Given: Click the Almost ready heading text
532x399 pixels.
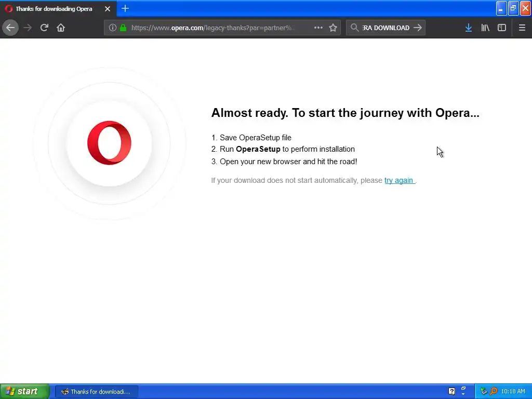Looking at the screenshot, I should coord(345,113).
